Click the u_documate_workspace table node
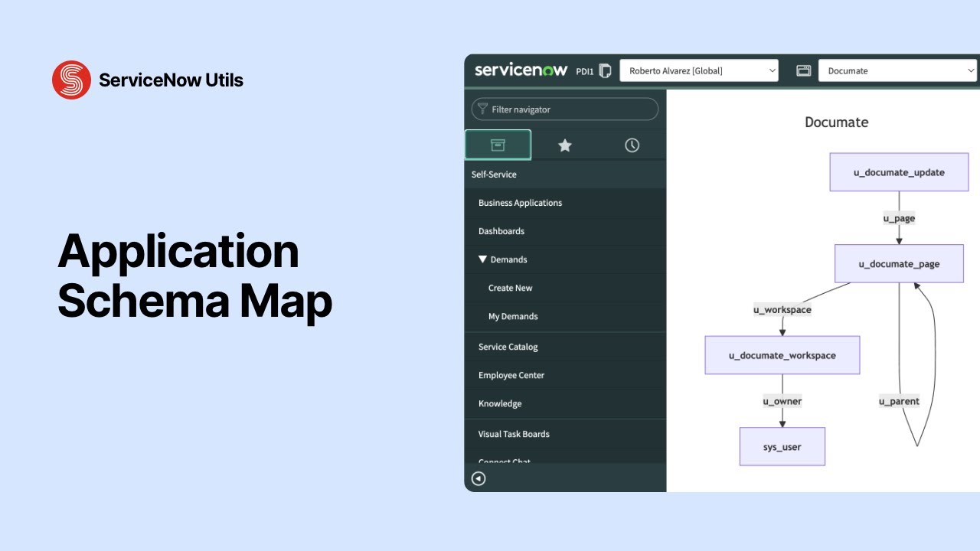The width and height of the screenshot is (980, 551). point(782,355)
